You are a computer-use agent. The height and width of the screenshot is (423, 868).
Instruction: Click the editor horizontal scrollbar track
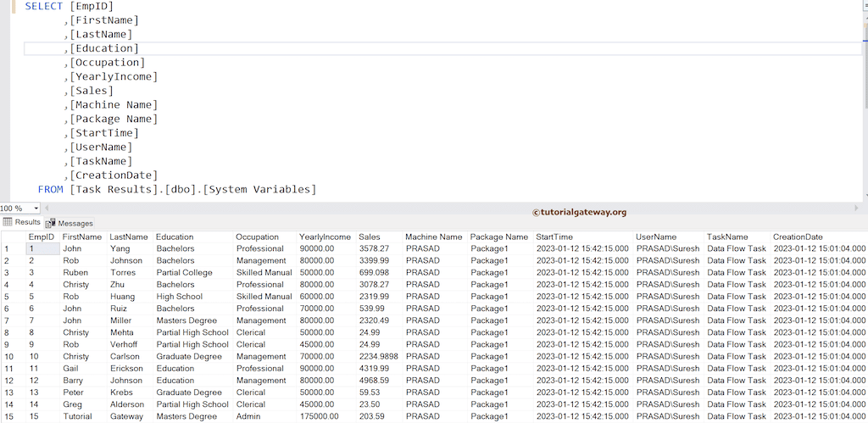(x=451, y=209)
